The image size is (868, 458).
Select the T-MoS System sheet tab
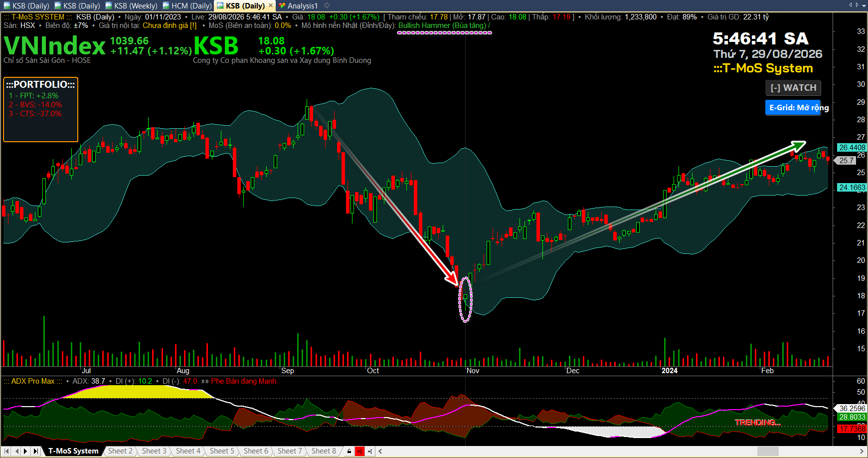73,451
